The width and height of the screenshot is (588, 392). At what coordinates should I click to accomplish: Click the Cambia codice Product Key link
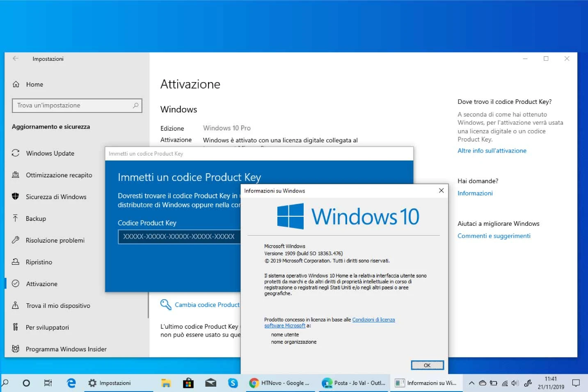pos(207,305)
